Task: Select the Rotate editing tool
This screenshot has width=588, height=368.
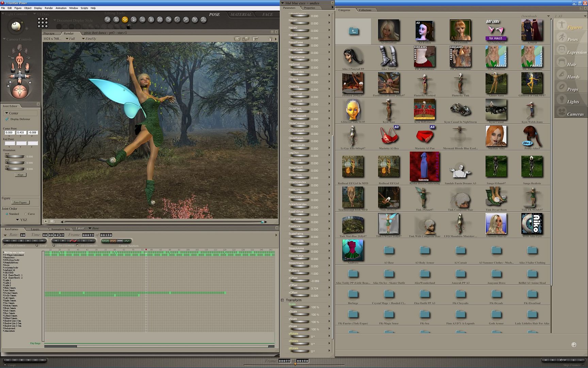Action: 108,20
